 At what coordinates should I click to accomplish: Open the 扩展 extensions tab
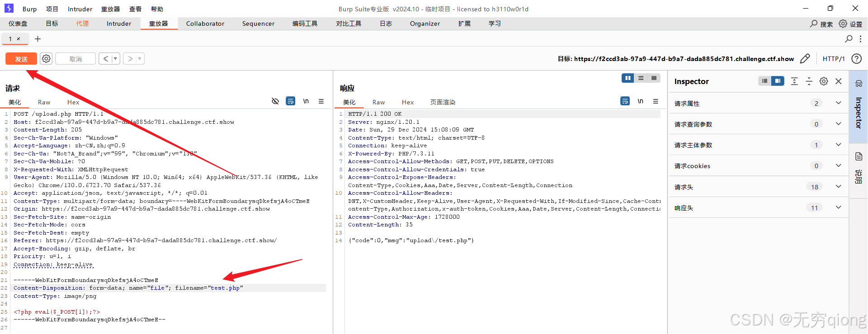(x=464, y=24)
